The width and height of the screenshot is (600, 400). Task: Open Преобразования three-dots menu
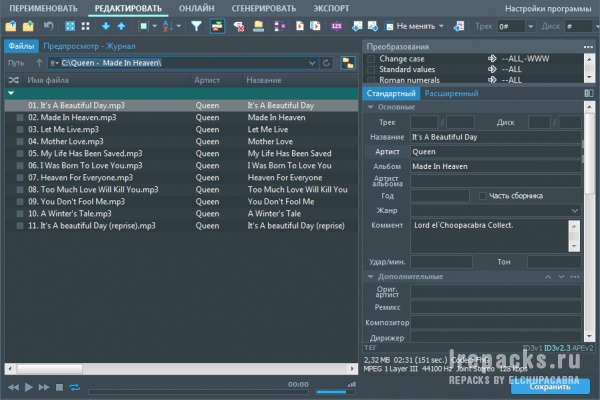click(x=588, y=47)
